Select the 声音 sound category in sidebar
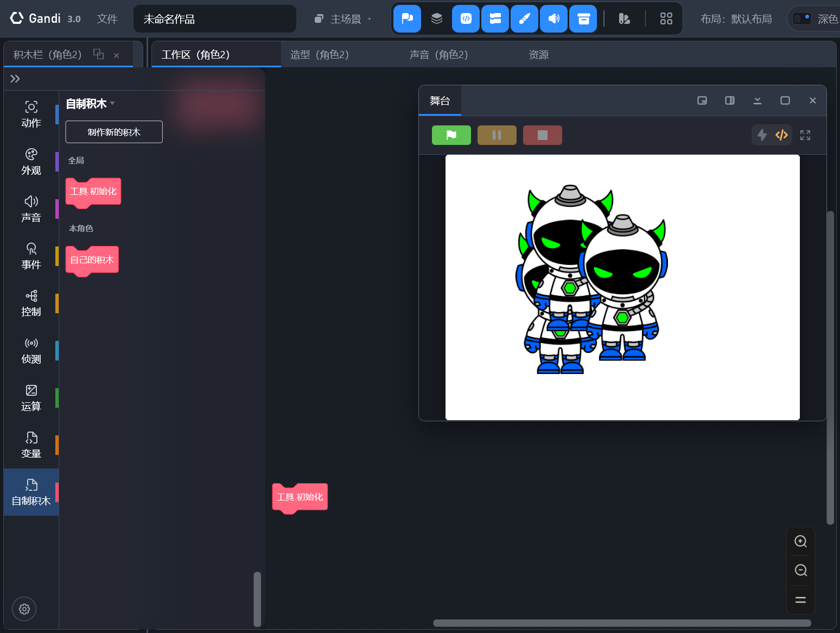The image size is (840, 633). click(x=31, y=209)
